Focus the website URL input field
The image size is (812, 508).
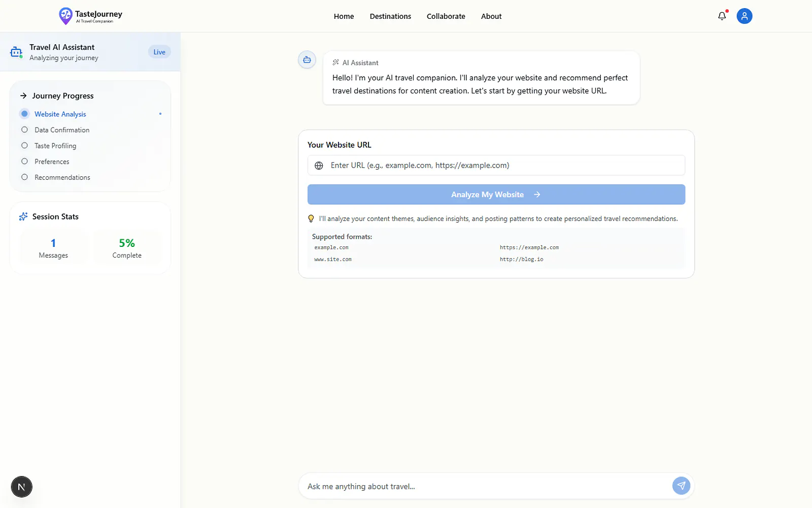tap(496, 165)
